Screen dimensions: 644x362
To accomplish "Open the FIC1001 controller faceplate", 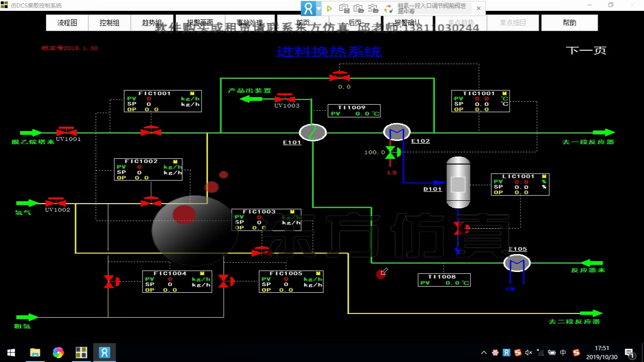I will pos(163,101).
